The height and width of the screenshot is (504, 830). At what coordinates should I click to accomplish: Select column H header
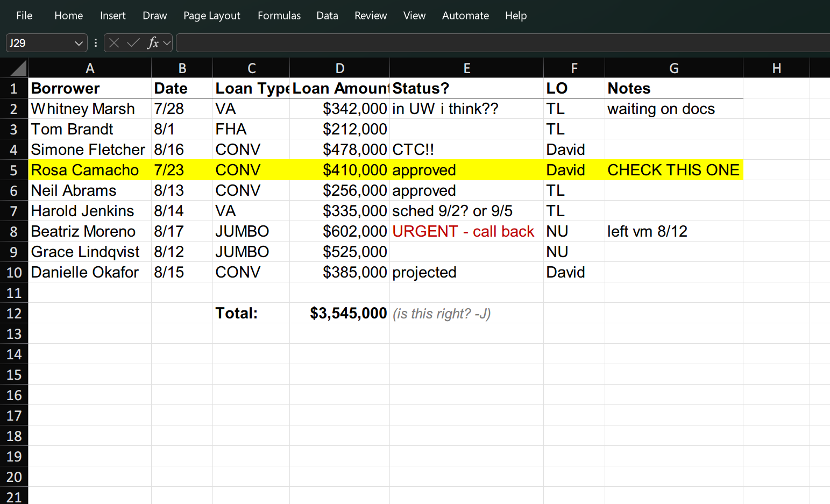(777, 68)
